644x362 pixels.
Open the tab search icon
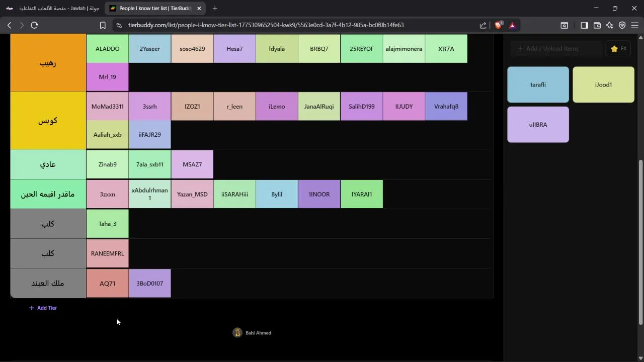(565, 25)
